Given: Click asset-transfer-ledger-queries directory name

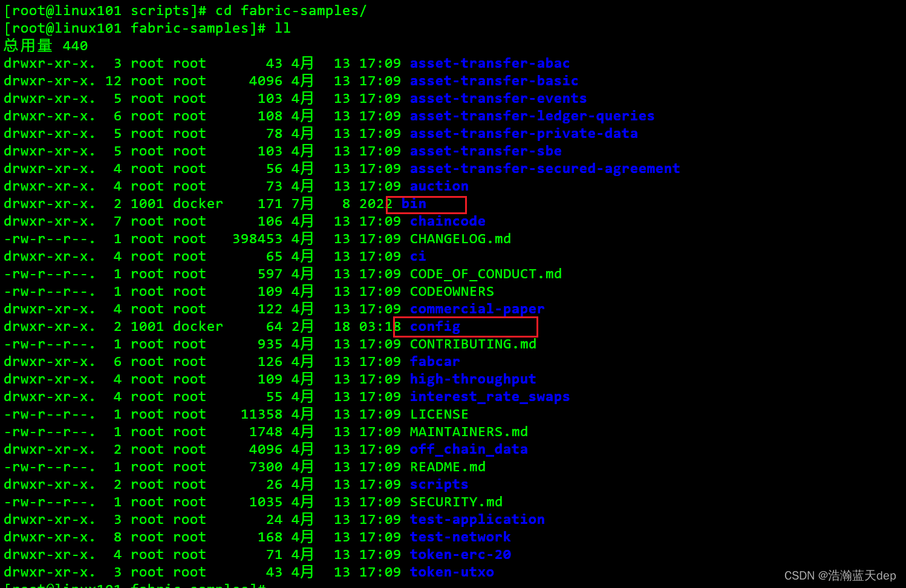Looking at the screenshot, I should [x=532, y=116].
